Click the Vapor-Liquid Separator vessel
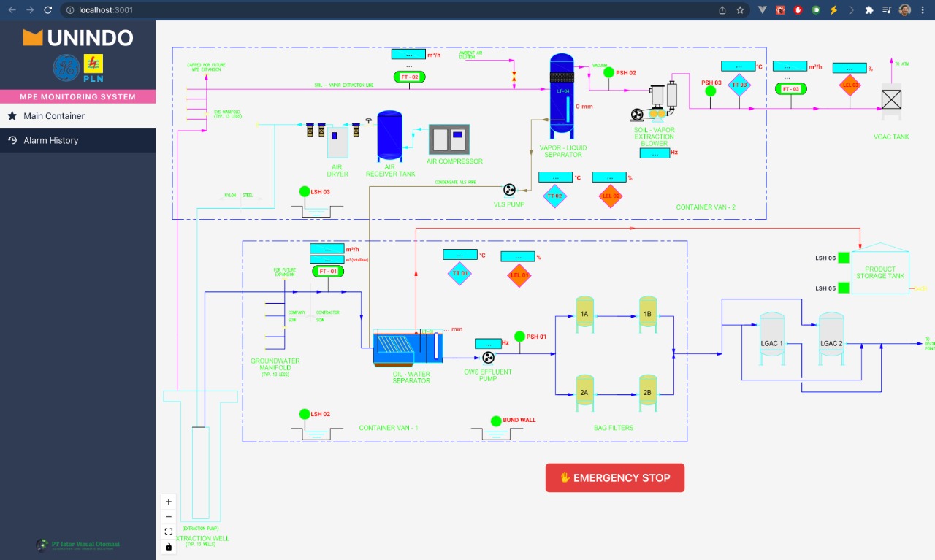The width and height of the screenshot is (935, 560). click(x=562, y=95)
